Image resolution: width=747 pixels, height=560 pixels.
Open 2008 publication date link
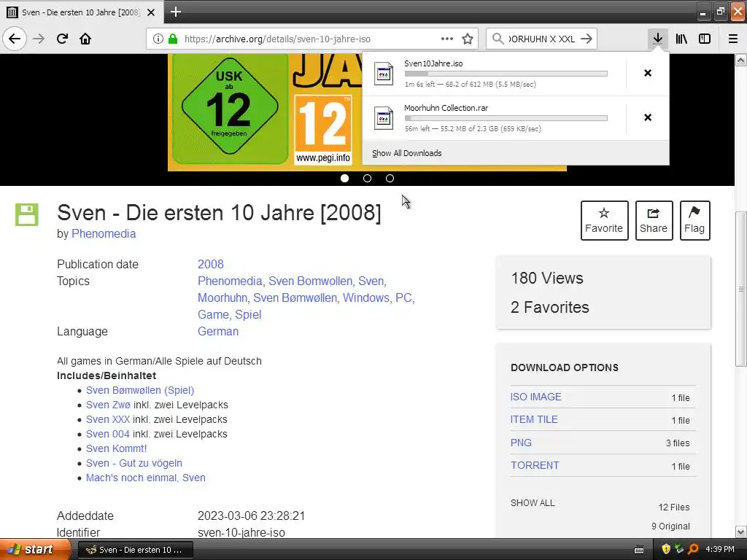(211, 264)
